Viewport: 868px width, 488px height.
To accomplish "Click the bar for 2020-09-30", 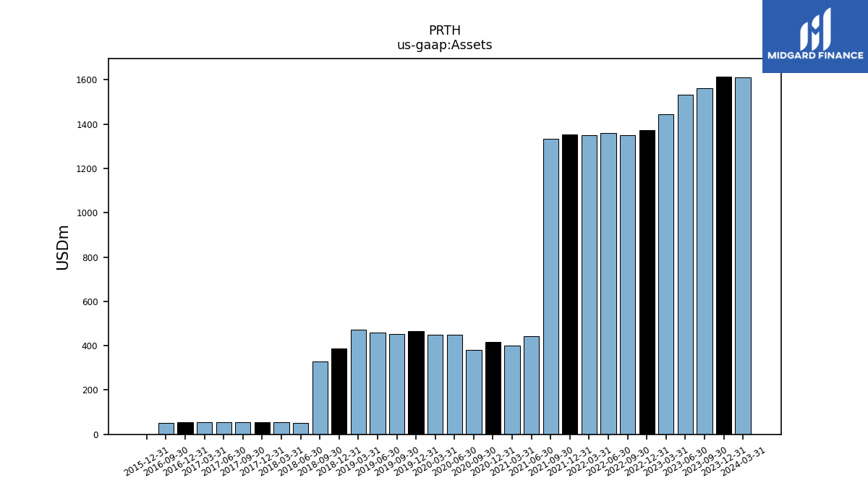I will [474, 392].
